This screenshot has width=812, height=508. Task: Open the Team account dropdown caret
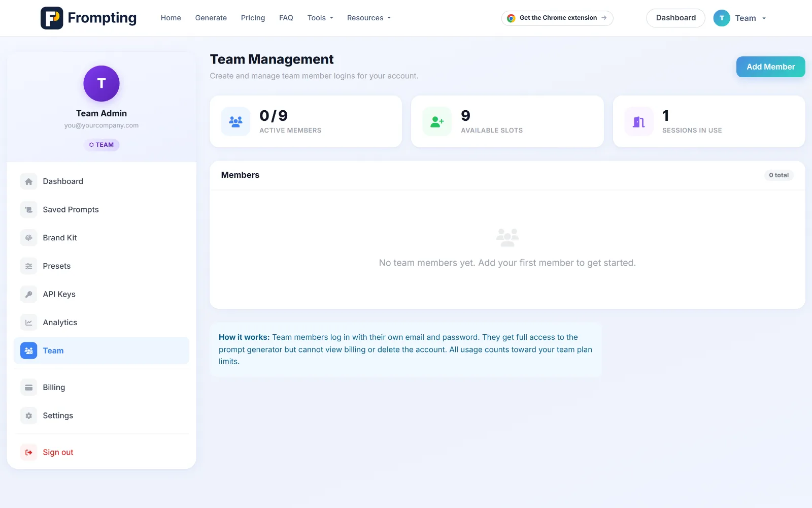(764, 18)
